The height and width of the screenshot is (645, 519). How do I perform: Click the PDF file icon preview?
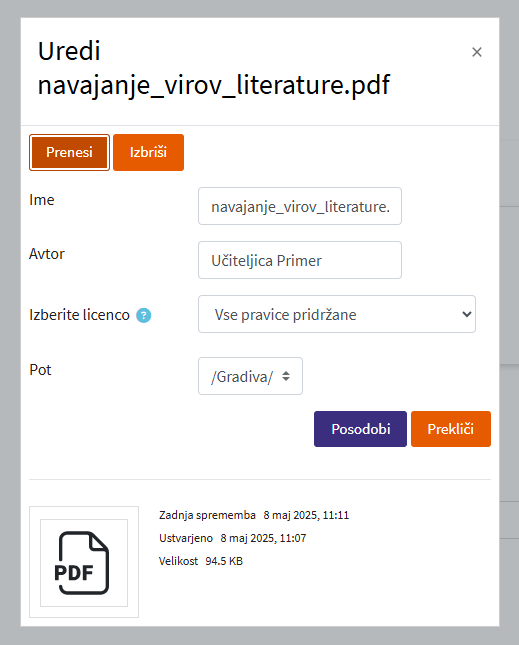tap(84, 562)
